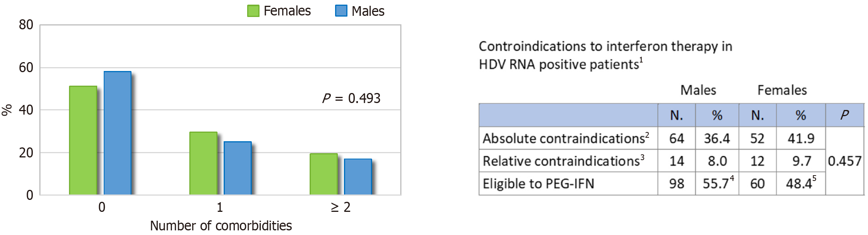868x235 pixels.
Task: Click the 'Number of comorbidities' axis title
Action: point(221,225)
